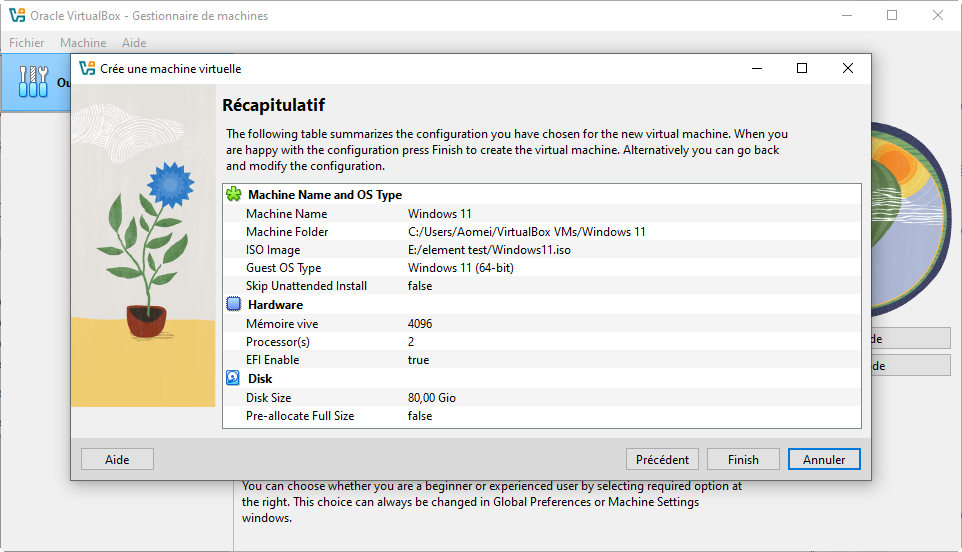Select the Mémoire vive row

click(x=540, y=324)
